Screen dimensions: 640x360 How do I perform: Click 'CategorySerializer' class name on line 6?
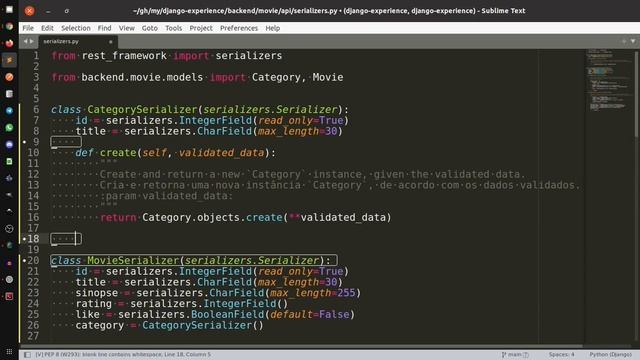(142, 110)
